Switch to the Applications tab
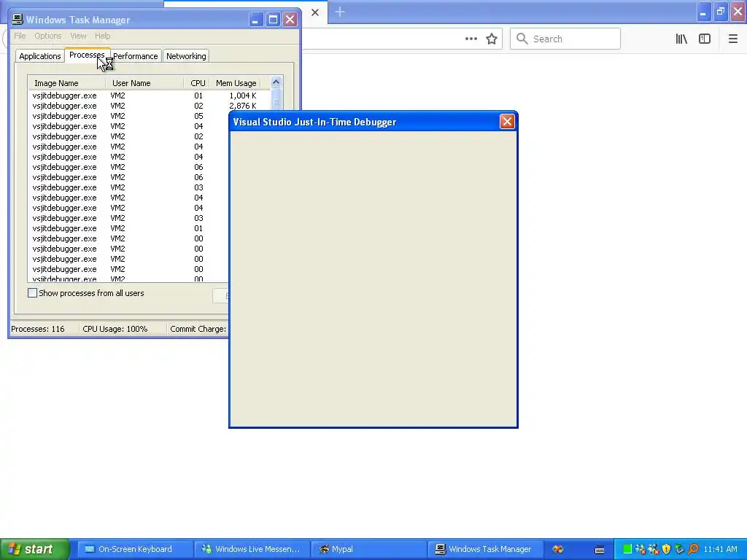The width and height of the screenshot is (747, 560). tap(40, 56)
